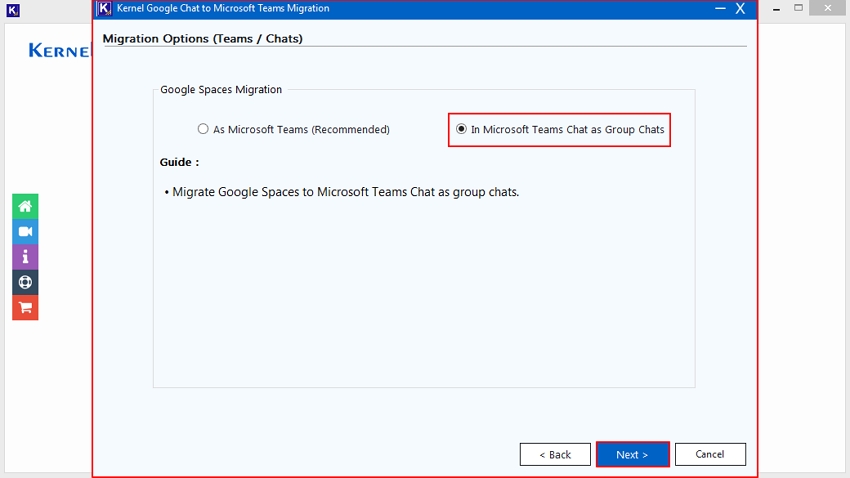Click the K app icon in main window corner
Screen dimensions: 850x478
12,10
